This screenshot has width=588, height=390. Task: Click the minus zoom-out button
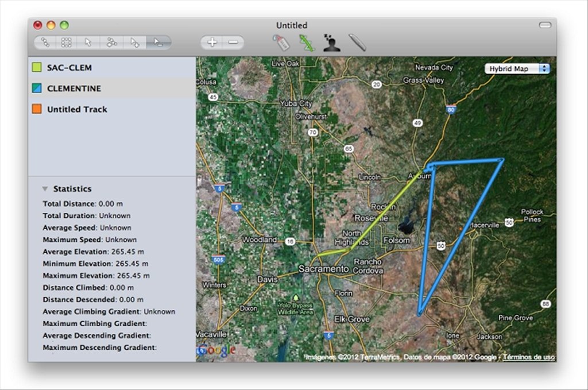coord(233,43)
